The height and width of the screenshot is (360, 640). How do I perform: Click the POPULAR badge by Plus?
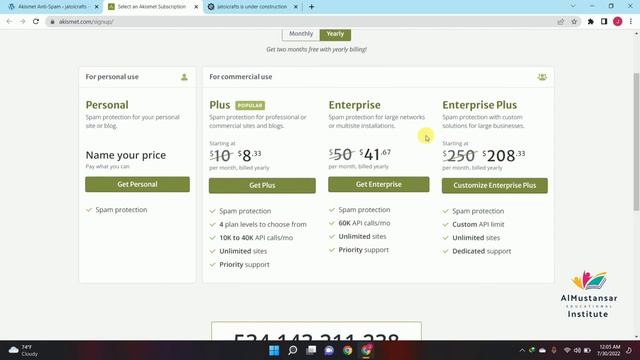click(250, 106)
